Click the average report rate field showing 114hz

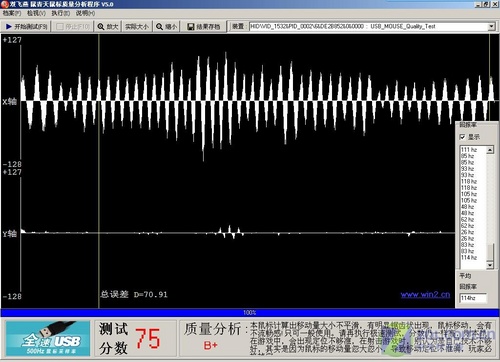tap(473, 298)
